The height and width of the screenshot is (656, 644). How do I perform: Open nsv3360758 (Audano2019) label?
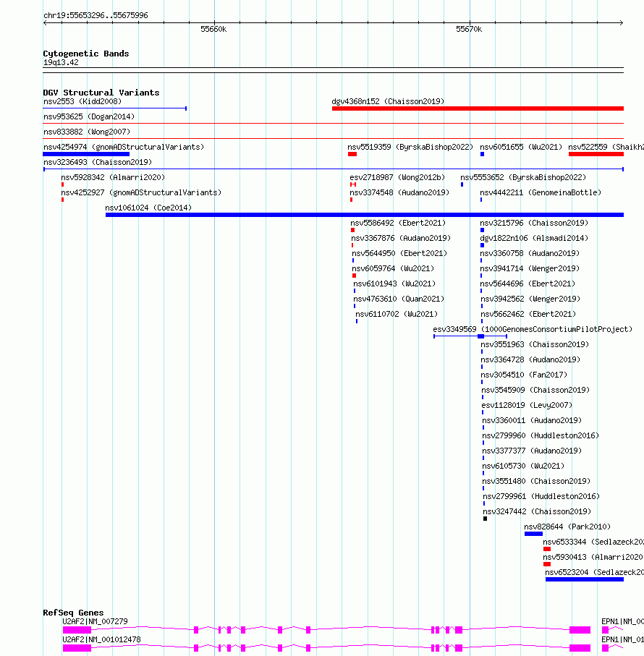[530, 253]
